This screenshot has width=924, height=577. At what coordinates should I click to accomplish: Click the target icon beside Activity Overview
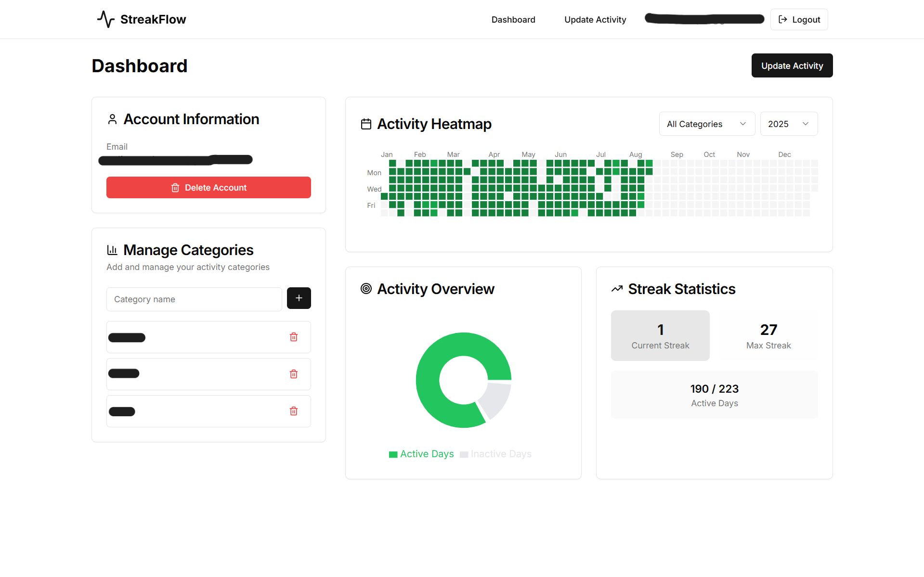366,289
